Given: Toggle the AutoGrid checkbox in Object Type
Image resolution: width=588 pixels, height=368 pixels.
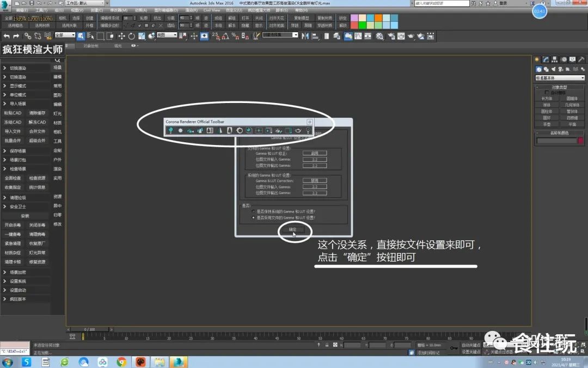Looking at the screenshot, I should 547,92.
